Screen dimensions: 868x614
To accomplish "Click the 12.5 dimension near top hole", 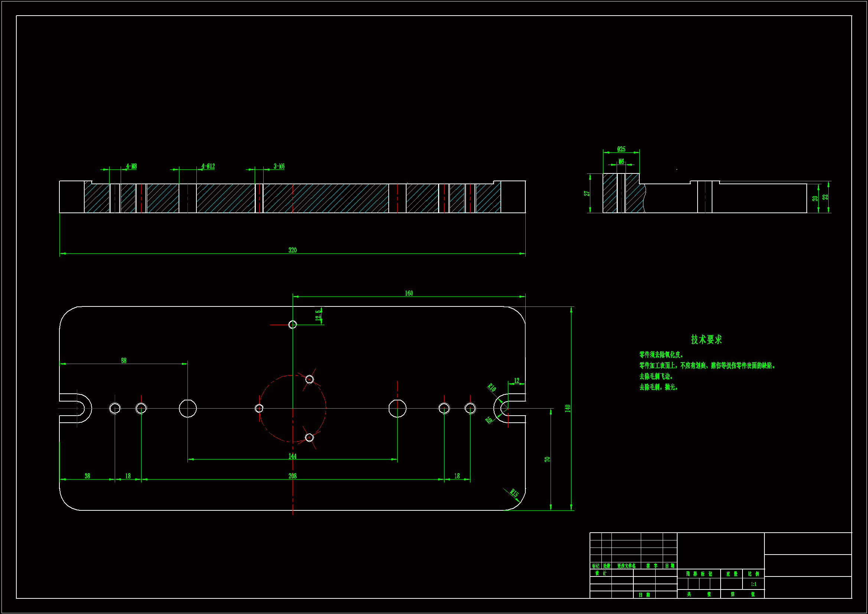I will click(x=318, y=315).
